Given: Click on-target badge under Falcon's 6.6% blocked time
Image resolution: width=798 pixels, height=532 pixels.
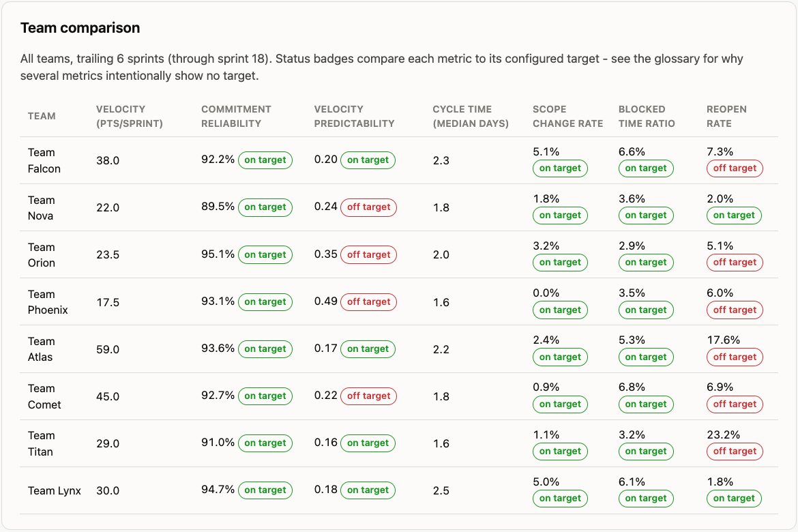Looking at the screenshot, I should tap(646, 168).
